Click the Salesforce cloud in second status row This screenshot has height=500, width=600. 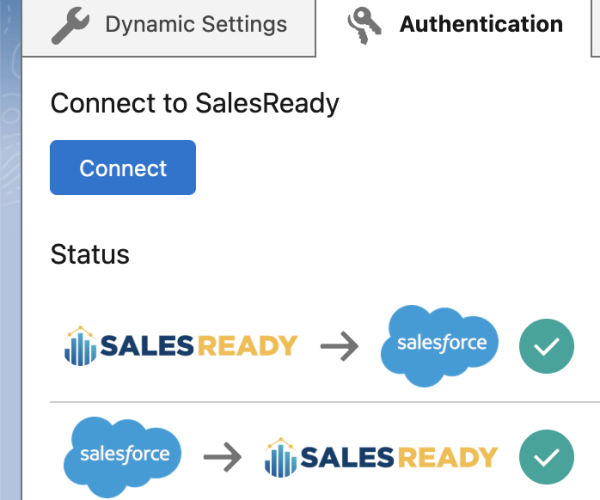(x=122, y=457)
